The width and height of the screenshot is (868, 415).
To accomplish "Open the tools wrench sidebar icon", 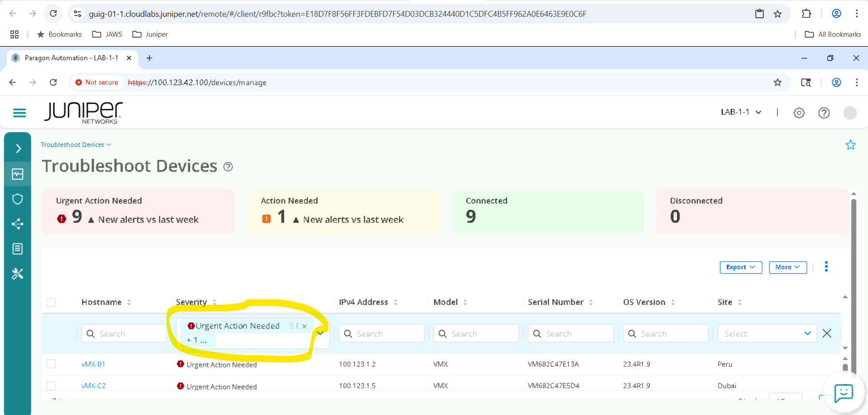I will 18,274.
